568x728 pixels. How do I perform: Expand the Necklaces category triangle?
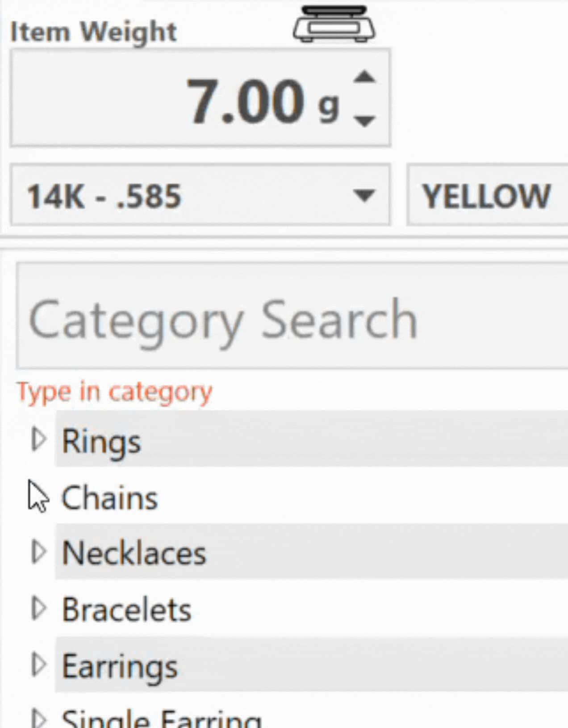pos(39,552)
